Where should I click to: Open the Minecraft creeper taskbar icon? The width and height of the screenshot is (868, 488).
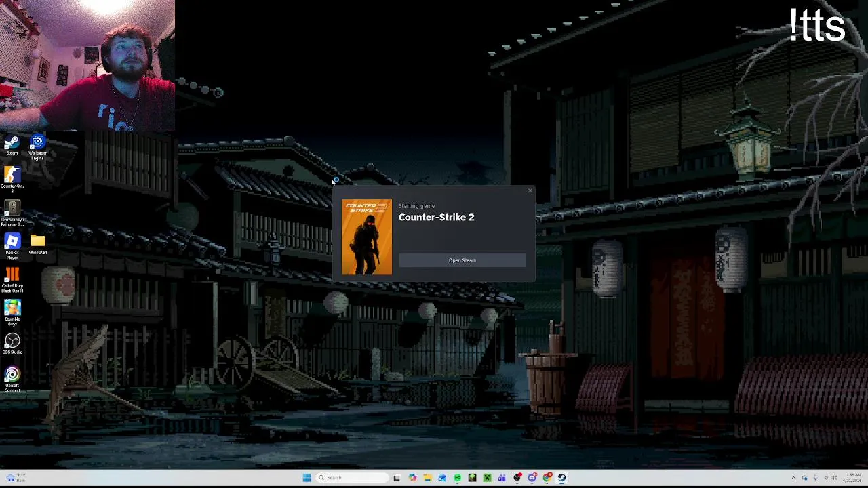487,478
